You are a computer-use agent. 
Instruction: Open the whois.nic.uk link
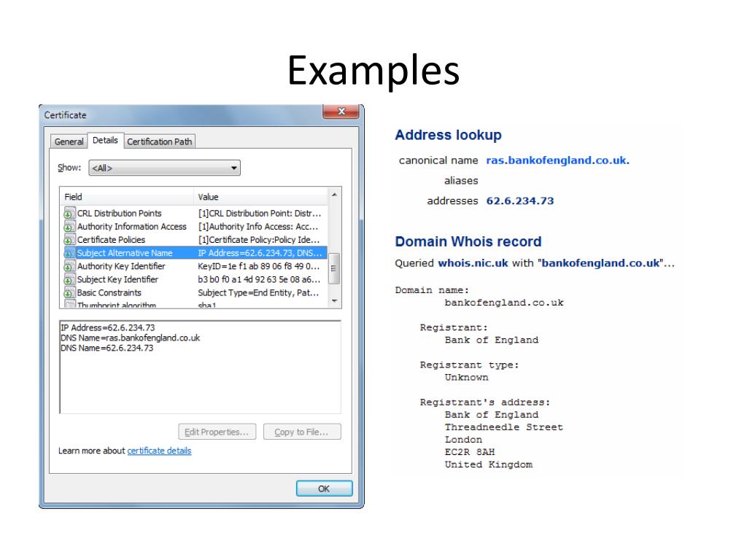pos(473,263)
